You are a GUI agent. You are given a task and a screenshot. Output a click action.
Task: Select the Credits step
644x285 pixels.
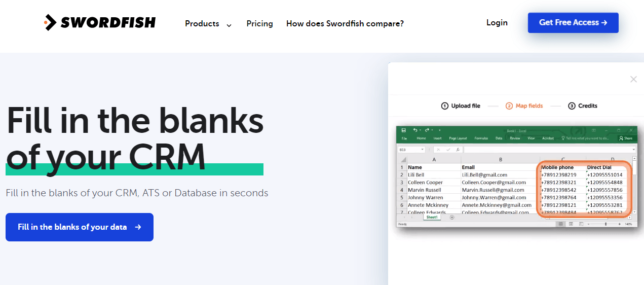click(x=582, y=106)
